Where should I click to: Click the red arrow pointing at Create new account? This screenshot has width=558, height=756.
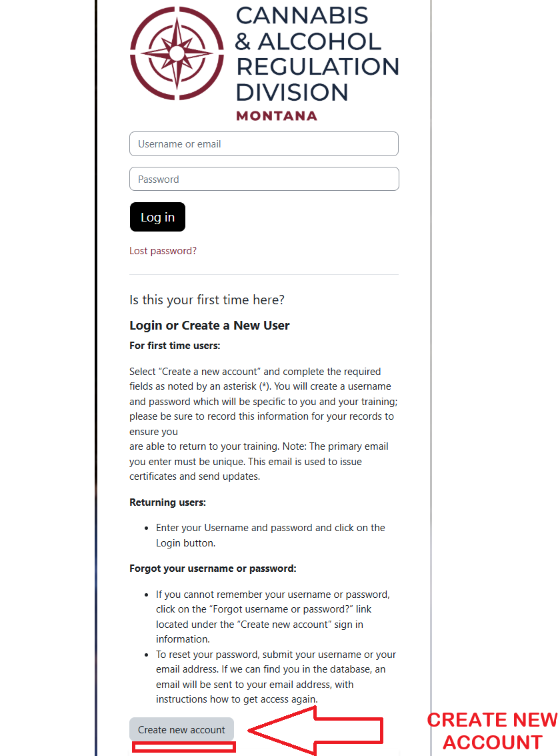tap(313, 729)
